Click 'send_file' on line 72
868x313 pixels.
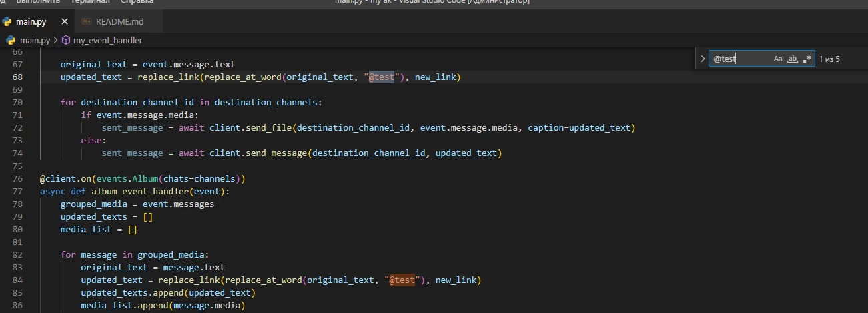pos(269,128)
